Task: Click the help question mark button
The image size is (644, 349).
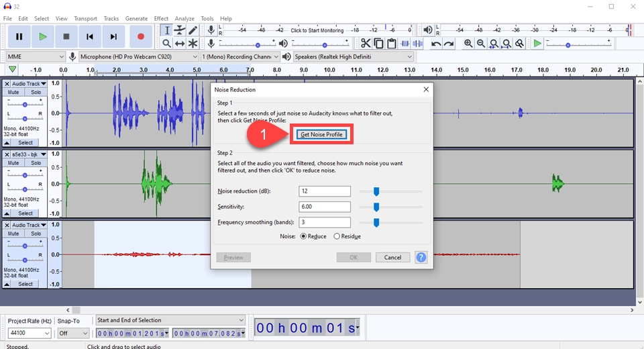Action: point(421,257)
